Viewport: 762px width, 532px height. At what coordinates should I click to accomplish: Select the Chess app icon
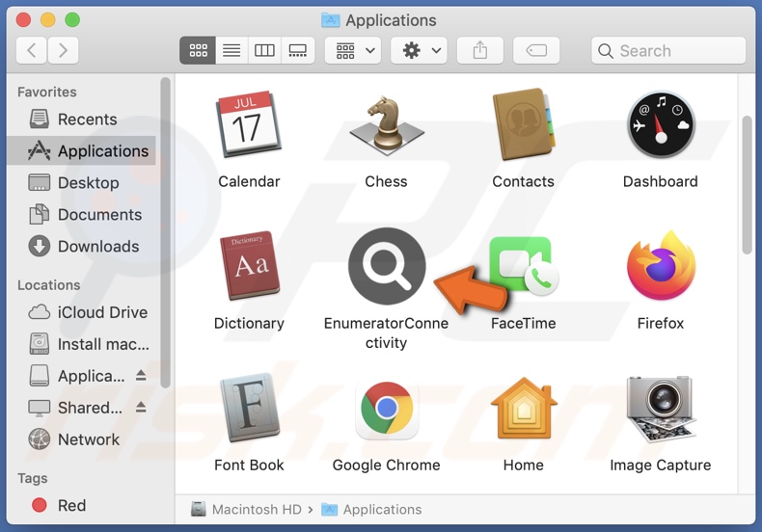tap(387, 124)
